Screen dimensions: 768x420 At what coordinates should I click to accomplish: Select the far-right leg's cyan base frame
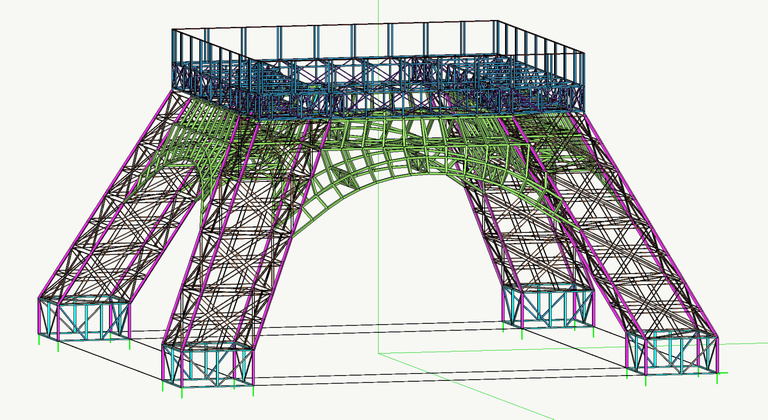click(672, 355)
